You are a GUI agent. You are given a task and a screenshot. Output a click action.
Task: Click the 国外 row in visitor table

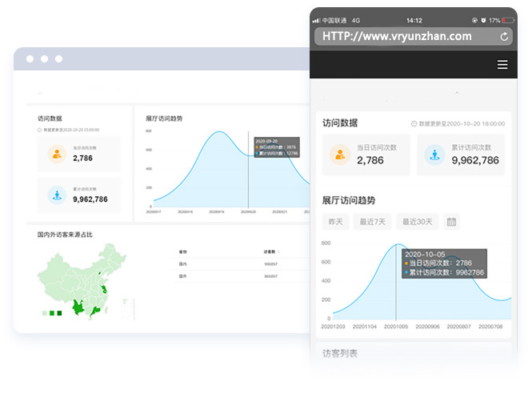(232, 276)
